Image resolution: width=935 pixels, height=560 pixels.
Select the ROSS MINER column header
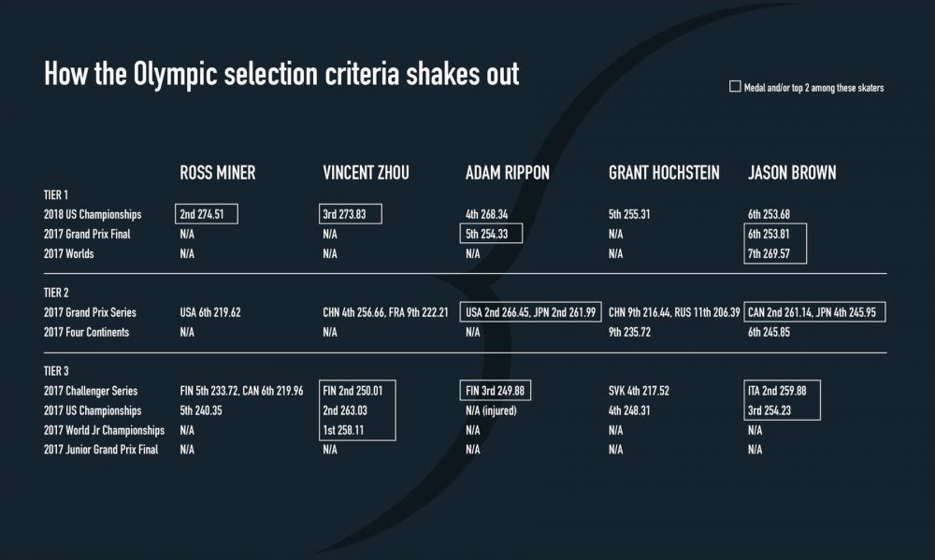[217, 173]
